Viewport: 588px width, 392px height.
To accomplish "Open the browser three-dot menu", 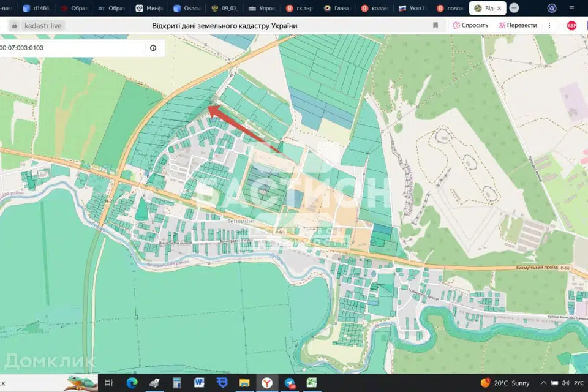I will click(549, 25).
